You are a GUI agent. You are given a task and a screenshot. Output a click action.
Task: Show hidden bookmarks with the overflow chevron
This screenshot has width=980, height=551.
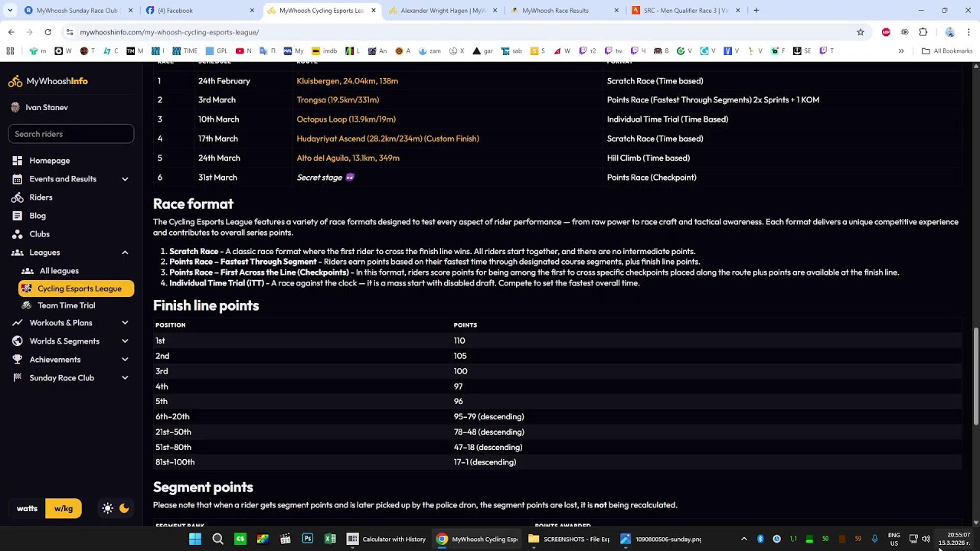pos(901,51)
